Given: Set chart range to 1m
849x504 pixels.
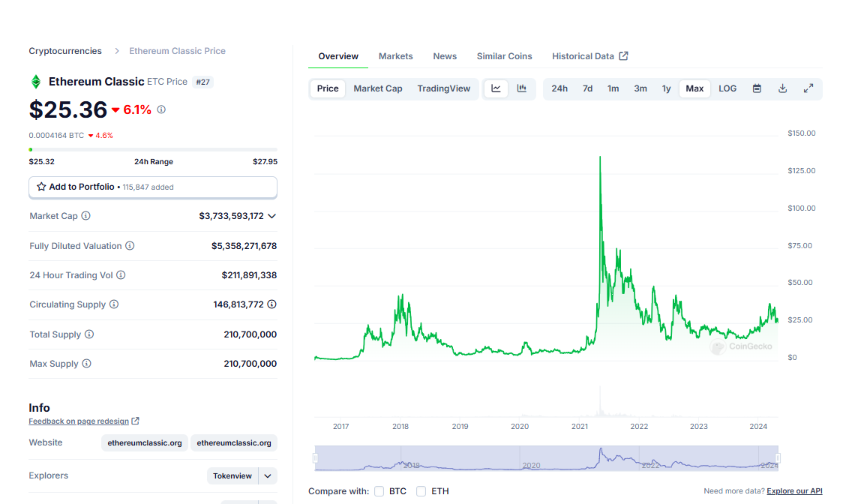Looking at the screenshot, I should 613,88.
